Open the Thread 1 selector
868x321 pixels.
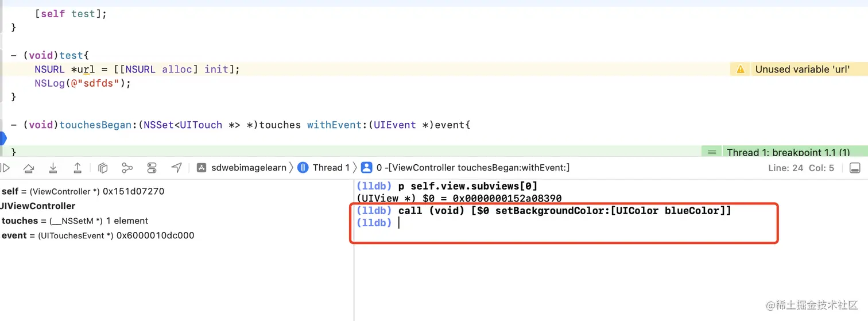(x=323, y=168)
